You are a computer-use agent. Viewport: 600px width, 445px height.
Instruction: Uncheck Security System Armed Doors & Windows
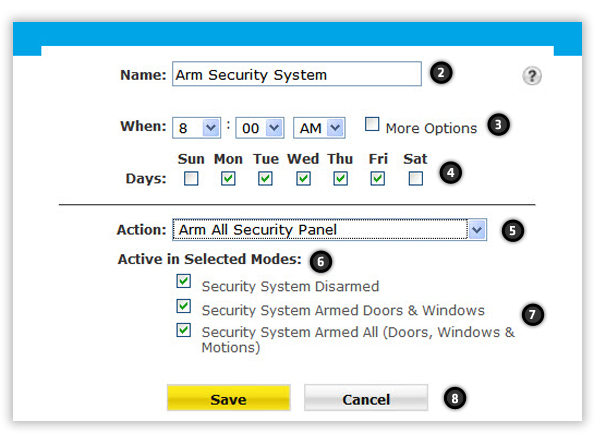point(183,307)
